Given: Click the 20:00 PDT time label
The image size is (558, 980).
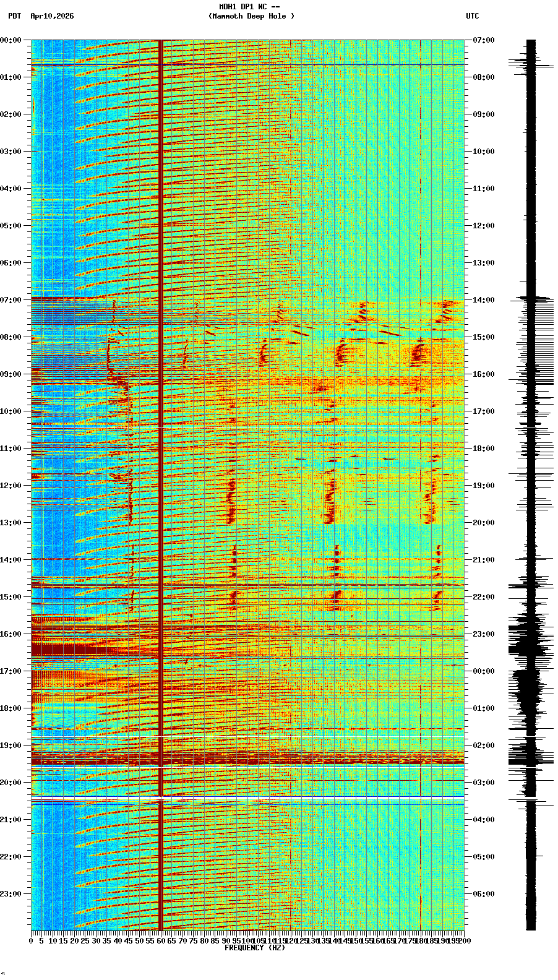Looking at the screenshot, I should (11, 783).
